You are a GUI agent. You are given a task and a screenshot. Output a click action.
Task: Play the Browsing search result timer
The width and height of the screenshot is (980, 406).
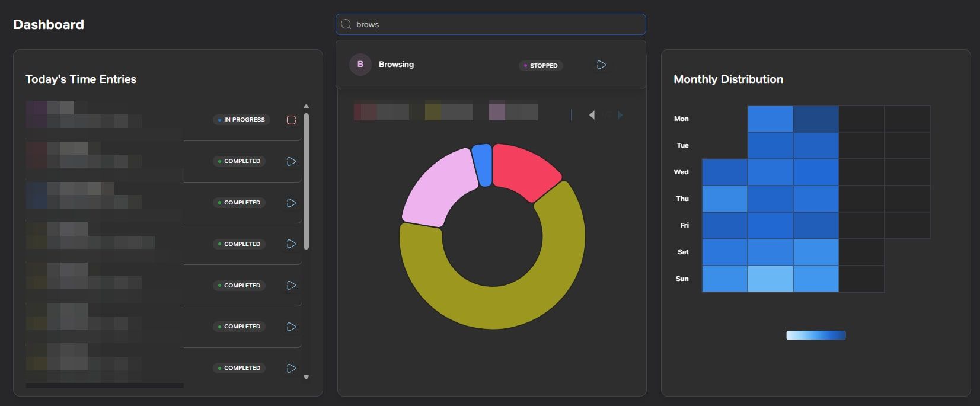click(x=601, y=65)
